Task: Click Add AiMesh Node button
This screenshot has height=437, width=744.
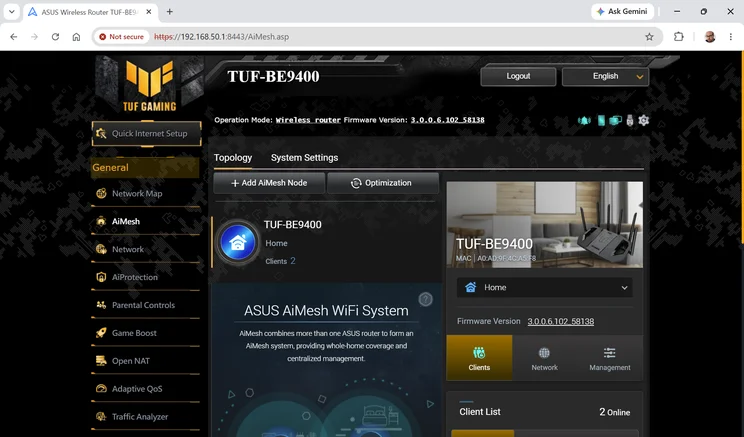Action: point(269,183)
